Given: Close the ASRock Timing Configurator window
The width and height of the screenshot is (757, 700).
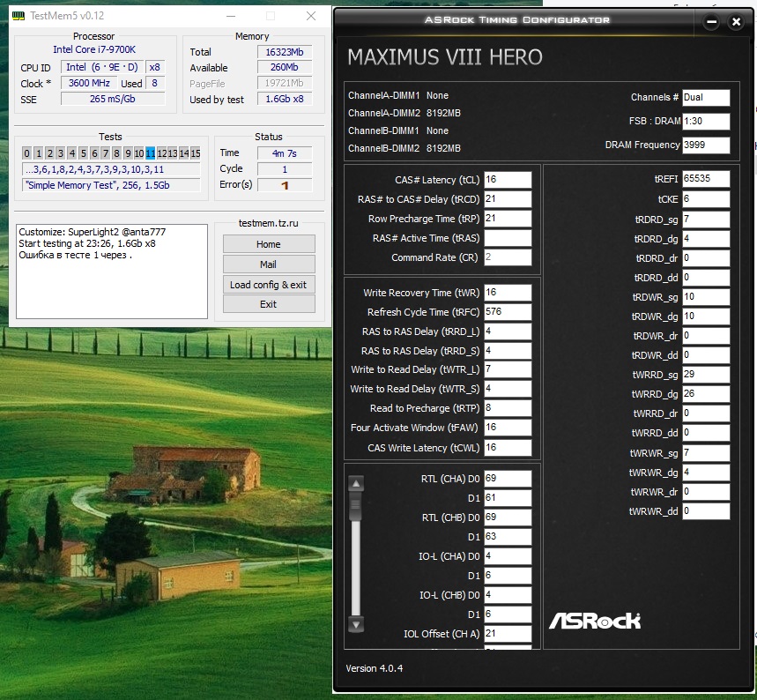Looking at the screenshot, I should click(736, 22).
